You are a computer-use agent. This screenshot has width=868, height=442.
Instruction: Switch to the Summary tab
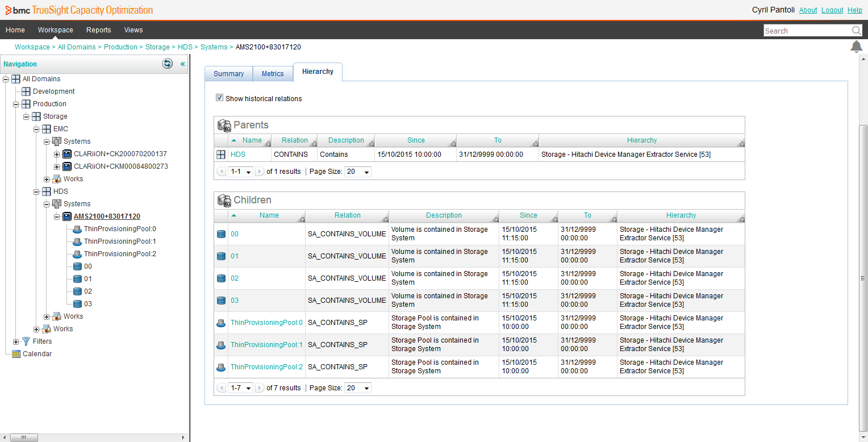[x=229, y=74]
